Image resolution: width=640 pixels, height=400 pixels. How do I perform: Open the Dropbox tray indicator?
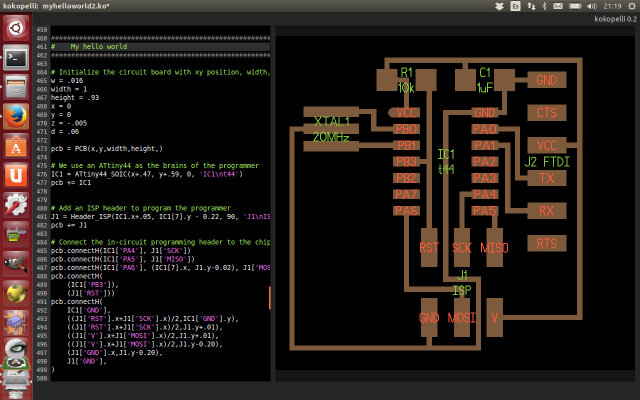click(x=499, y=6)
